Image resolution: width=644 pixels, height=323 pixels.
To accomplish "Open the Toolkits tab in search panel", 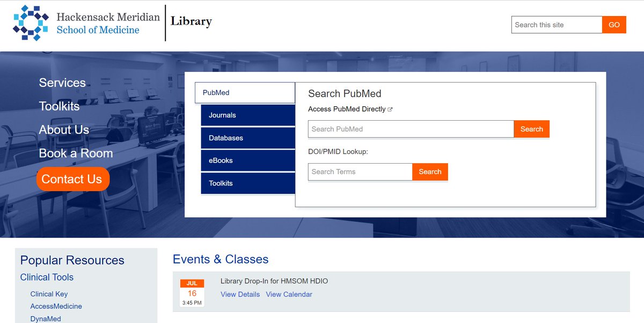I will point(248,183).
